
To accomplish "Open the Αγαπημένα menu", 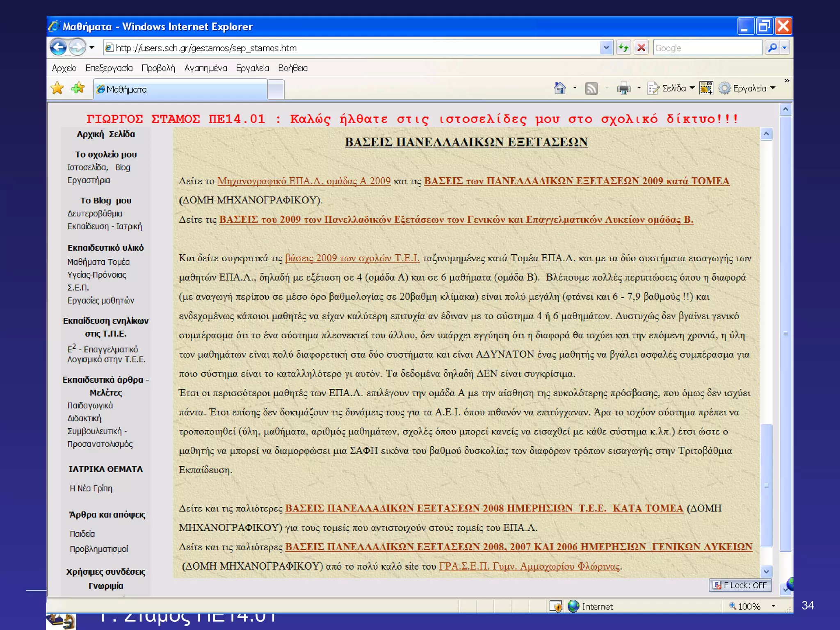I will 205,68.
